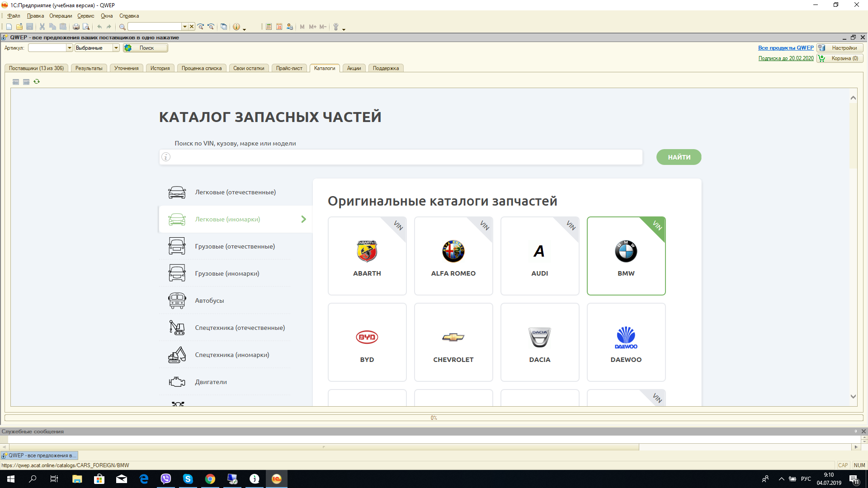Click the Print icon in toolbar
The height and width of the screenshot is (488, 868).
pyautogui.click(x=76, y=27)
